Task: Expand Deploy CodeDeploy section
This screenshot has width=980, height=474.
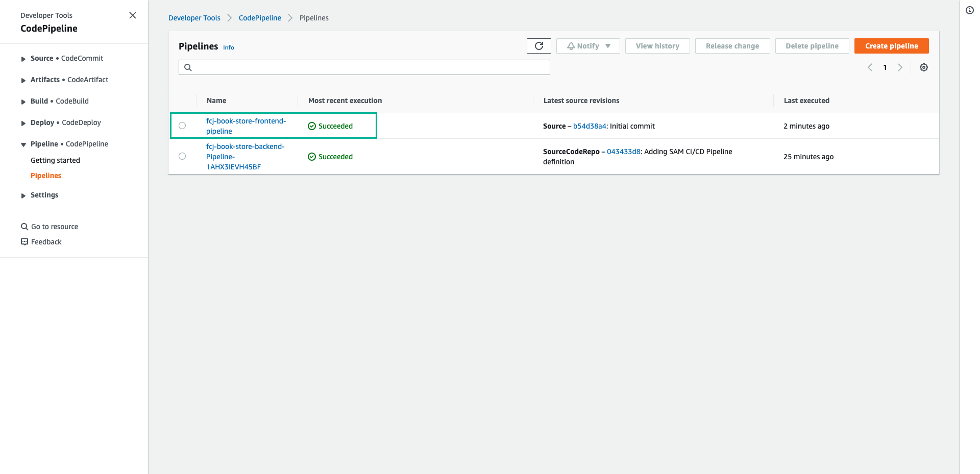Action: [x=23, y=123]
